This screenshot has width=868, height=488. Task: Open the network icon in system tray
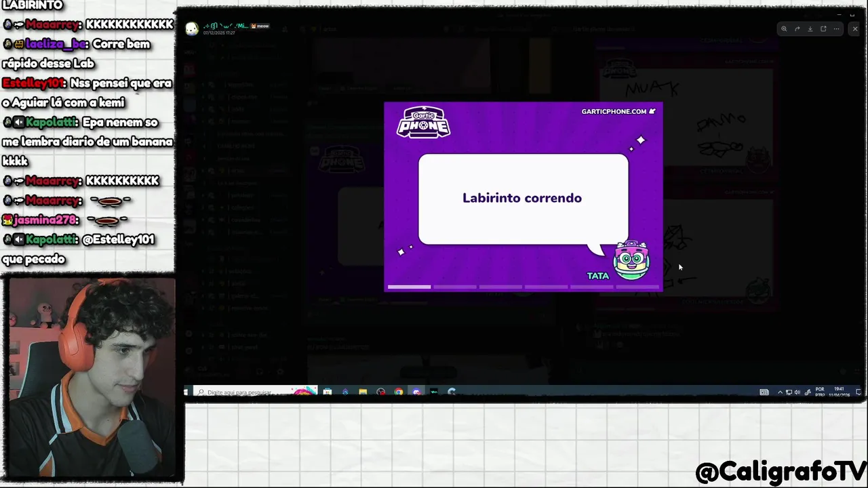[789, 392]
